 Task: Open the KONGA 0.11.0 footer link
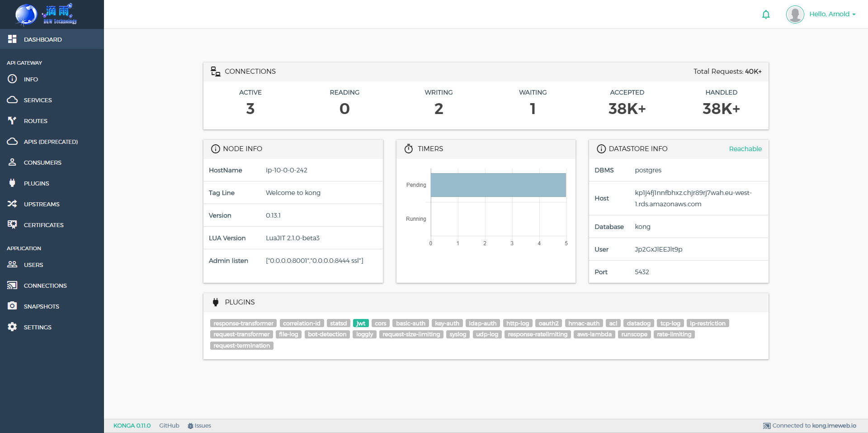tap(132, 426)
